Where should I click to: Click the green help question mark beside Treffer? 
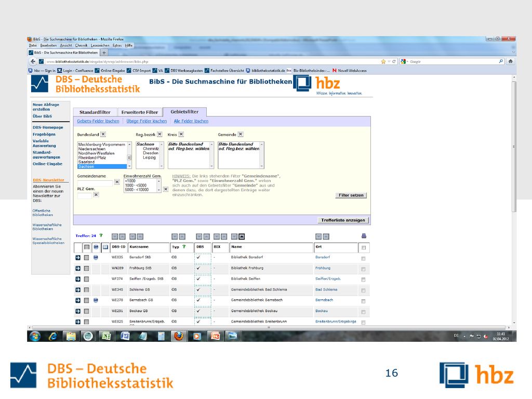pos(101,235)
